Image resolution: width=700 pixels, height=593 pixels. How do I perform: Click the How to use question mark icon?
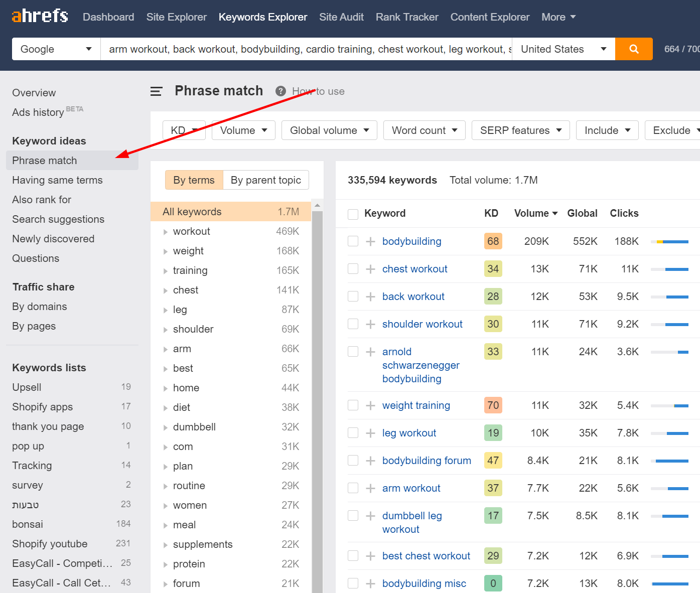[281, 91]
